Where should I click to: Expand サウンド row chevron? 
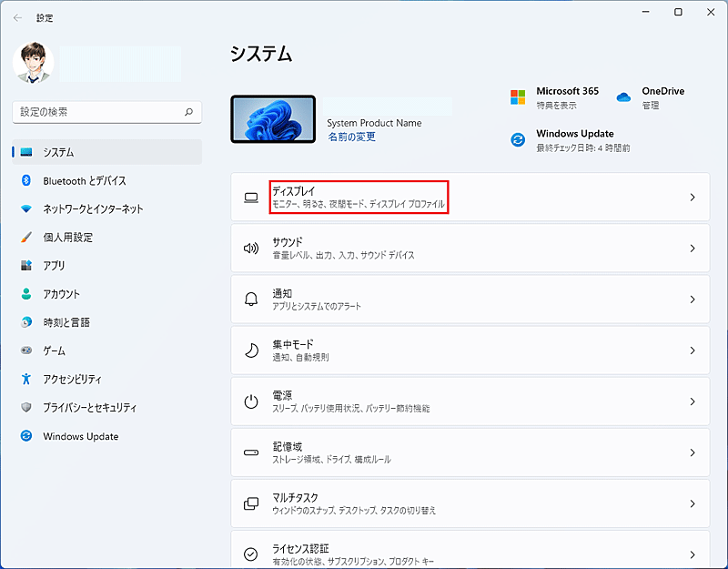pyautogui.click(x=693, y=249)
